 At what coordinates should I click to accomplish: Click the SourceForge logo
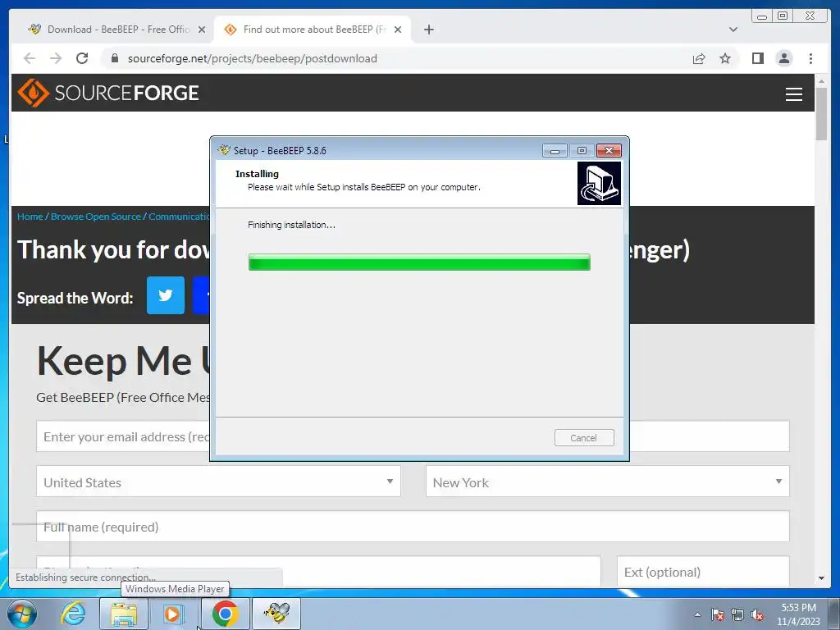(x=108, y=93)
